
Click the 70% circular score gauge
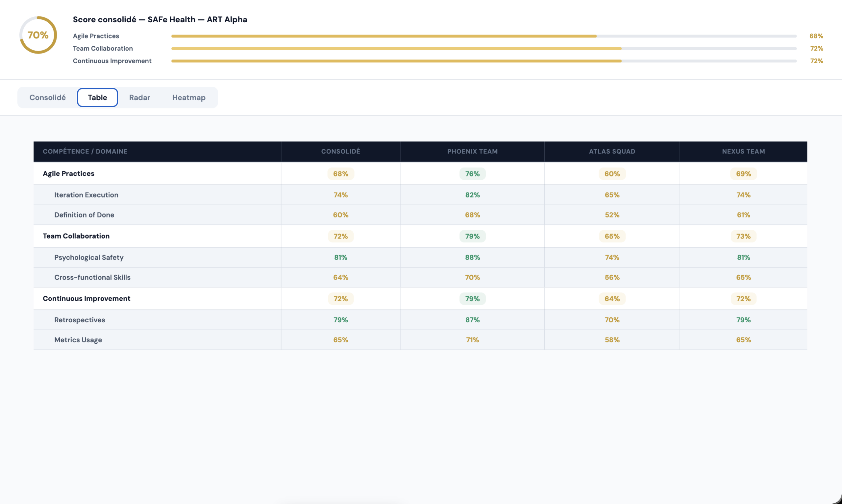[x=38, y=35]
